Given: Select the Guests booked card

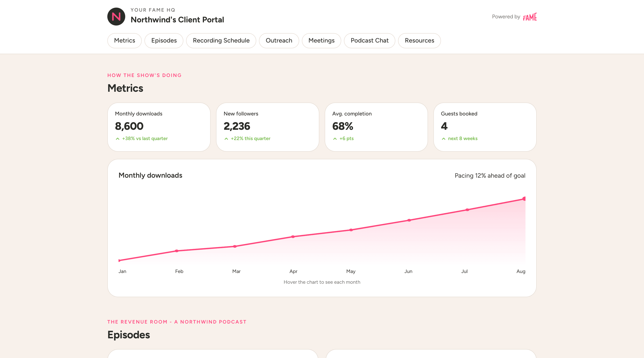Looking at the screenshot, I should [x=485, y=127].
